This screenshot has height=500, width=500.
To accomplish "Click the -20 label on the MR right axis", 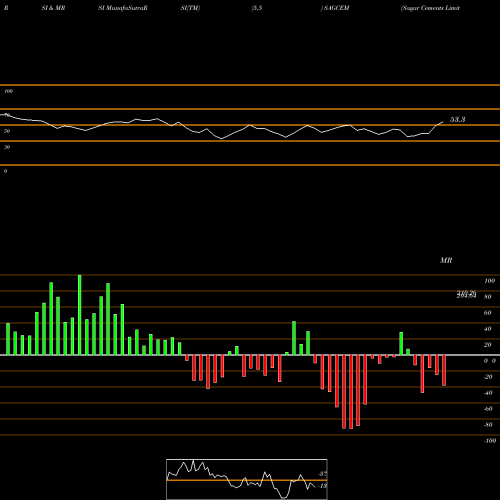I will pos(488,377).
